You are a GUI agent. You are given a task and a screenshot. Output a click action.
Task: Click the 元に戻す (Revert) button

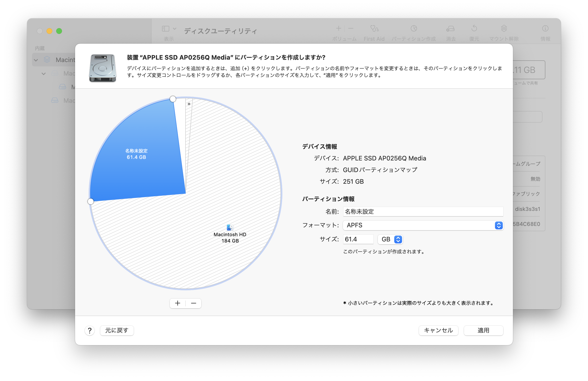pyautogui.click(x=117, y=330)
